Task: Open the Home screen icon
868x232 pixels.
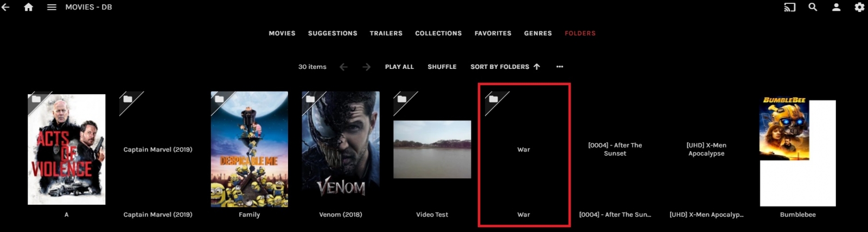Action: click(28, 7)
